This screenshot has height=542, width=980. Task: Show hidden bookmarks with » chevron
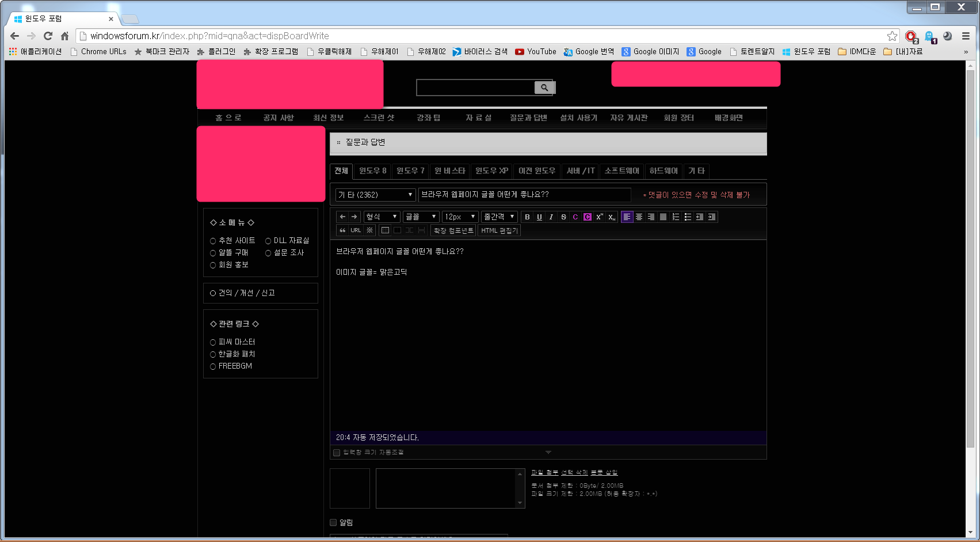click(x=966, y=51)
